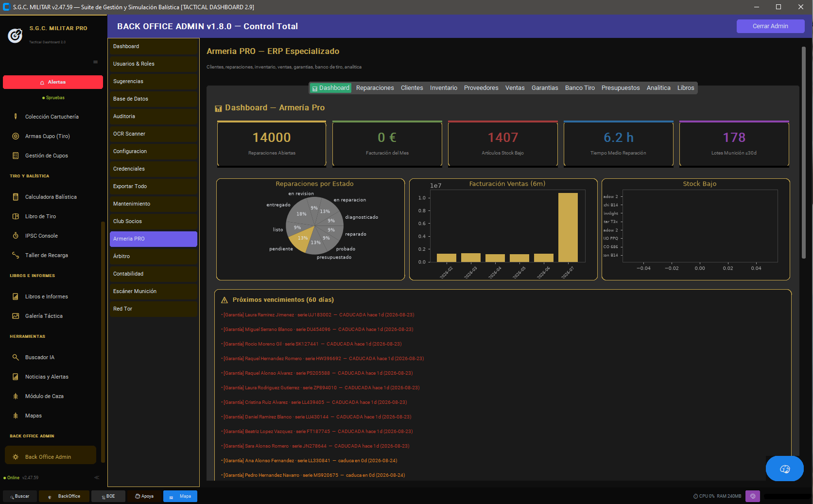This screenshot has height=504, width=813.
Task: Open the Libros e Informes report icon
Action: 16,296
